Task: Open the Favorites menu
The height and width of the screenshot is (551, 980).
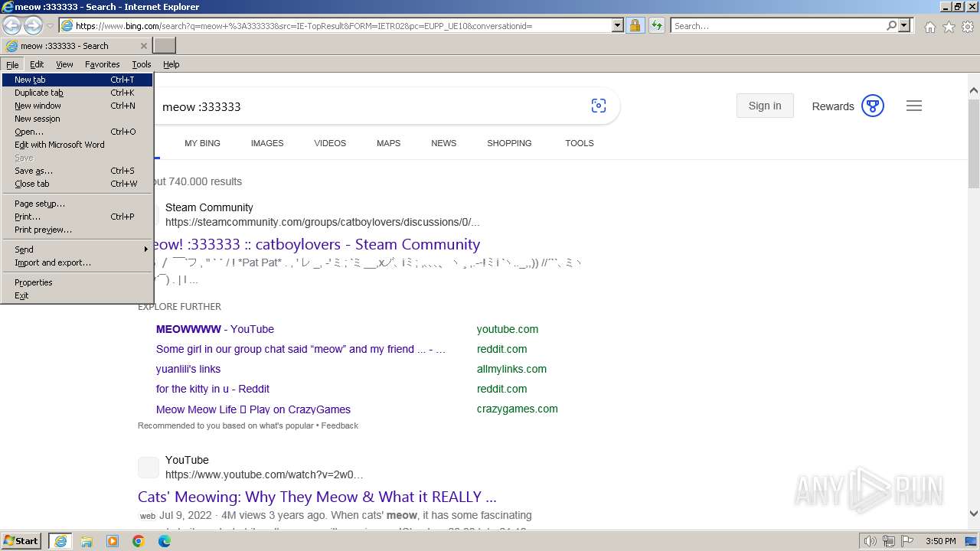Action: click(102, 64)
